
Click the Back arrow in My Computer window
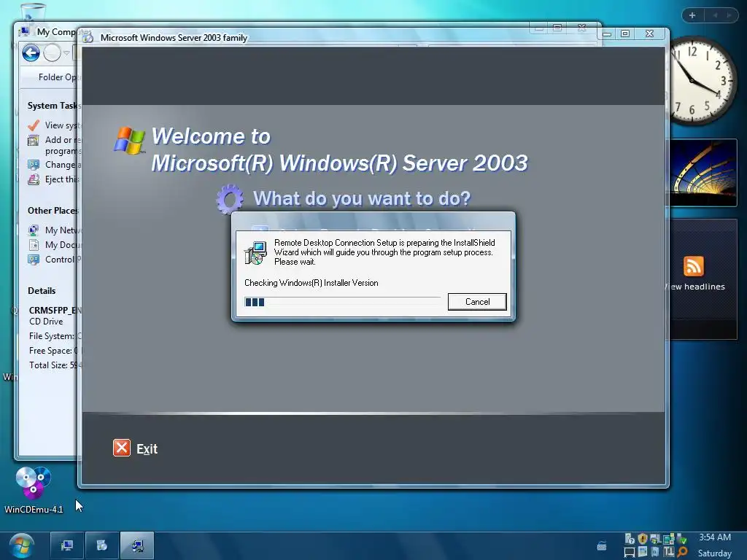[x=31, y=52]
